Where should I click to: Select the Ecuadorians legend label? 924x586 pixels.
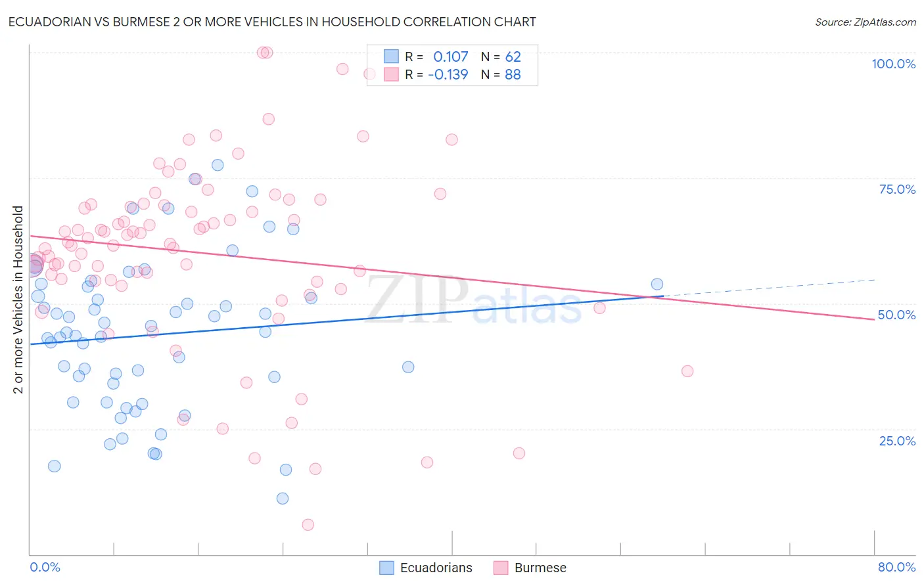pyautogui.click(x=436, y=568)
